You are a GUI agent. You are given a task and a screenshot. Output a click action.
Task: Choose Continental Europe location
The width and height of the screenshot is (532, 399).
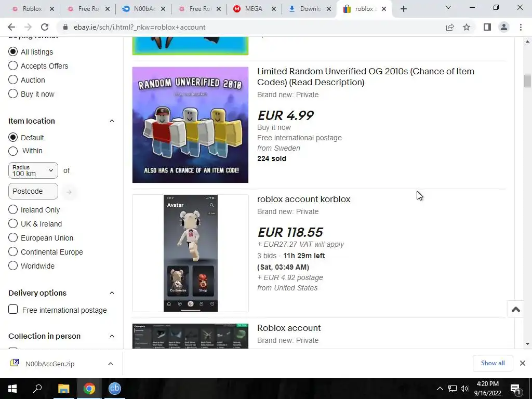(13, 251)
